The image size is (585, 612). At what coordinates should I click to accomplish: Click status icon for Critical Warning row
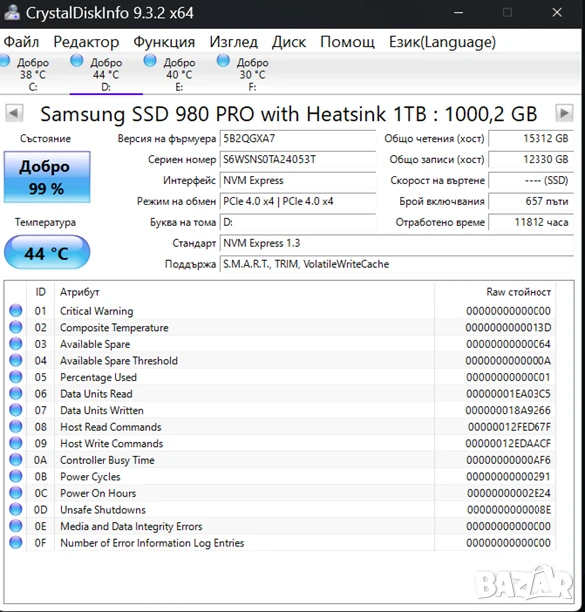(16, 311)
